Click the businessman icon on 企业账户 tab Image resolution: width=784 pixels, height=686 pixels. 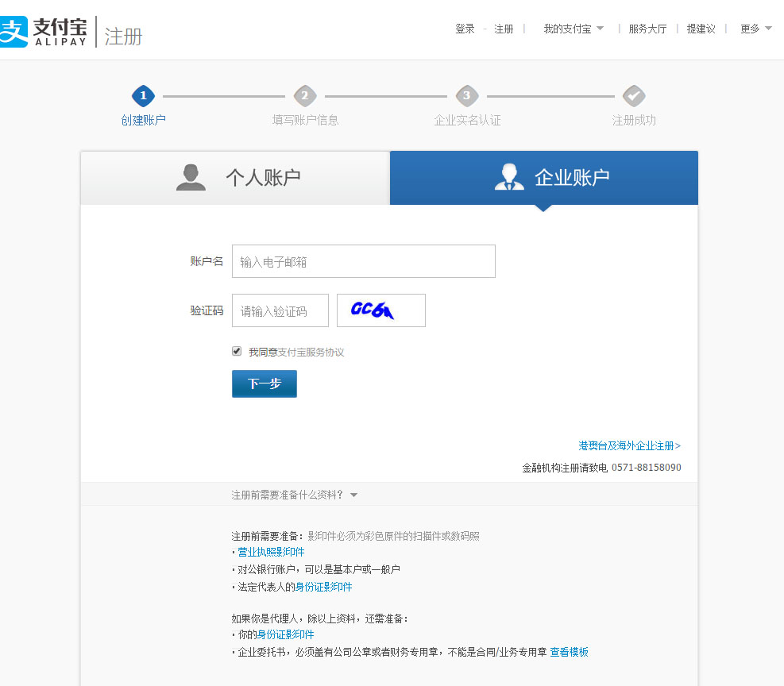click(508, 176)
